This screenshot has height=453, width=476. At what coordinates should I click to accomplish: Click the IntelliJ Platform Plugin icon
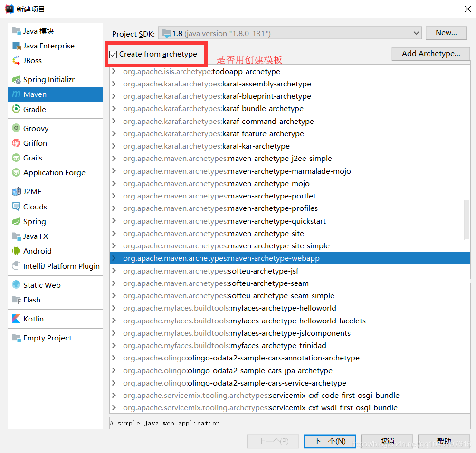click(x=16, y=266)
